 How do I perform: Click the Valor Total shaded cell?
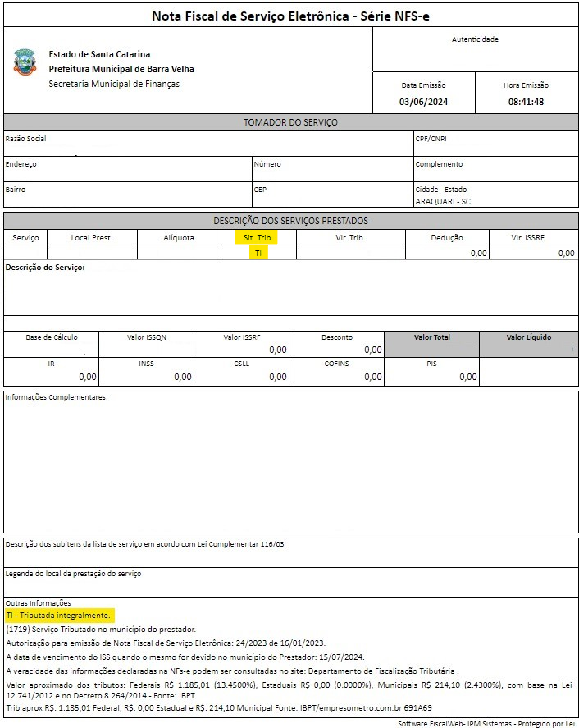tap(431, 344)
